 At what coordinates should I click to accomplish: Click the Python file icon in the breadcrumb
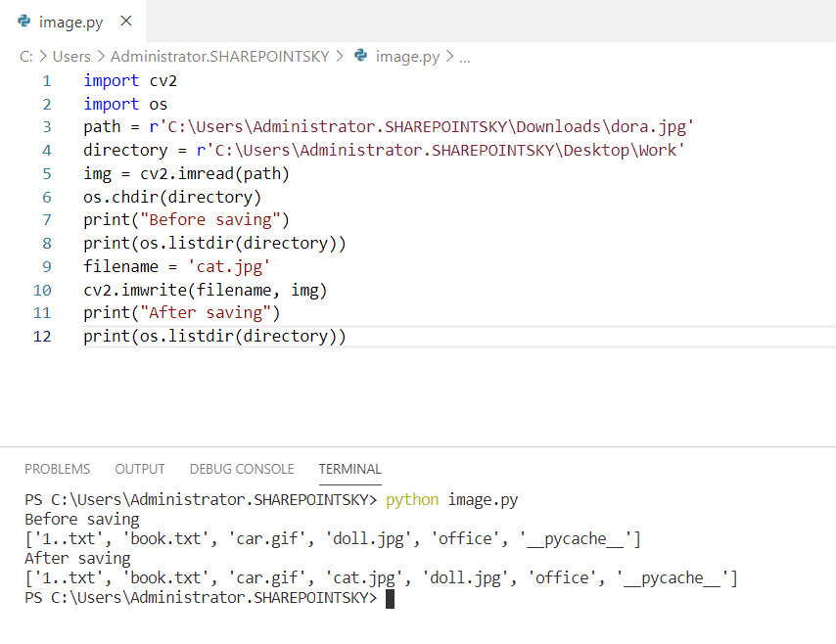click(x=361, y=56)
